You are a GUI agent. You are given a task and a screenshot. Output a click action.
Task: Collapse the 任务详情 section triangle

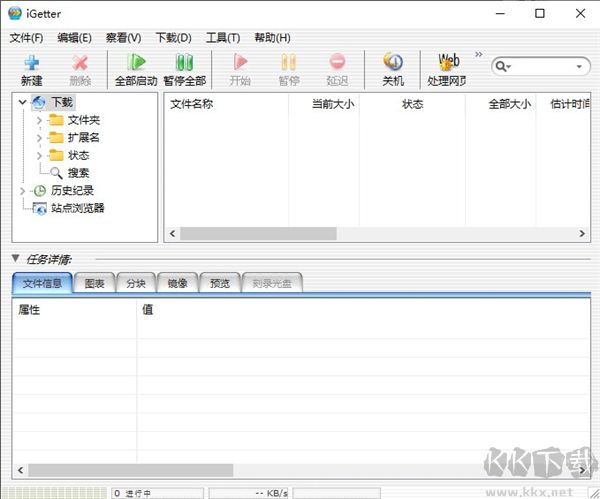(15, 258)
